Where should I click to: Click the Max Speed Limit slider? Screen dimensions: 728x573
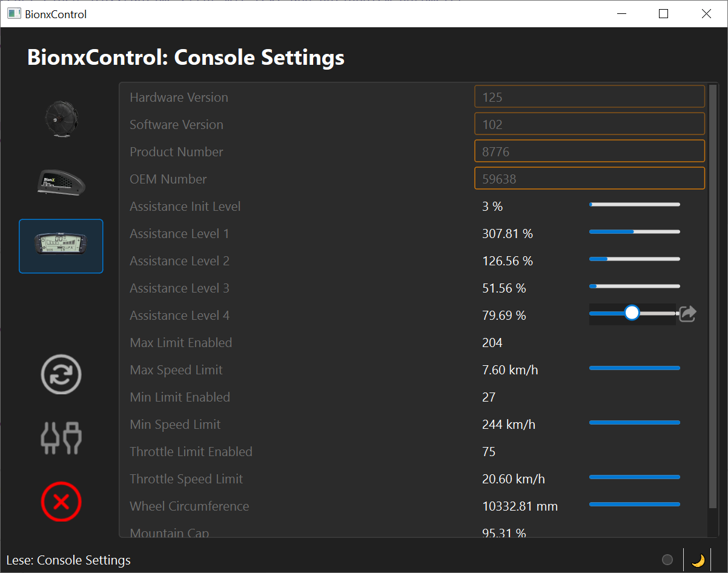634,368
